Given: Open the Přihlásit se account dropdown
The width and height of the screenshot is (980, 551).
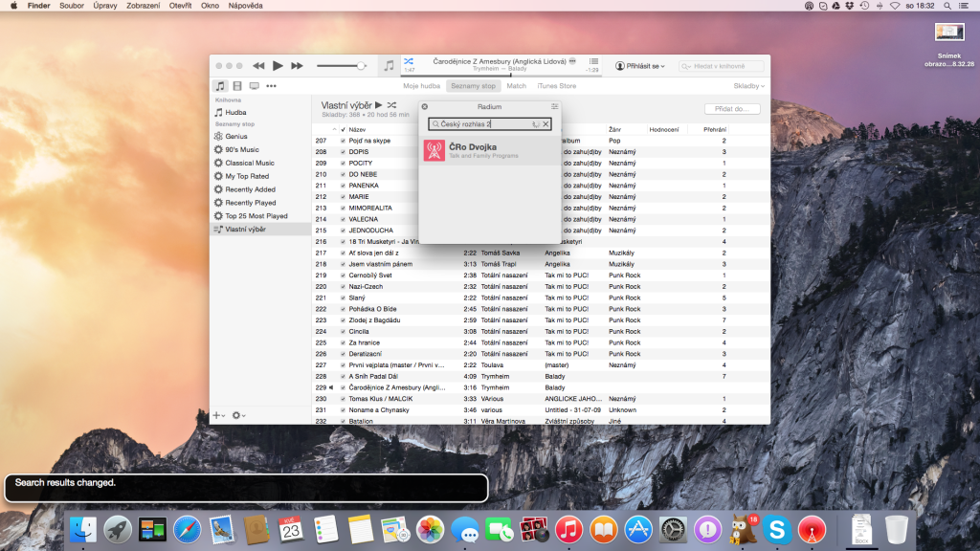Looking at the screenshot, I should click(640, 66).
